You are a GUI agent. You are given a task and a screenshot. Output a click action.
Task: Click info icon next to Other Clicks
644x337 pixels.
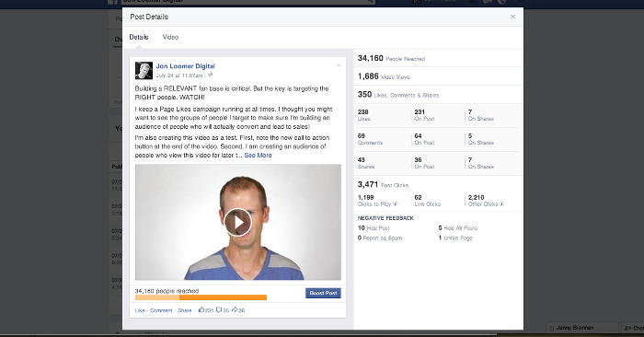click(x=502, y=203)
